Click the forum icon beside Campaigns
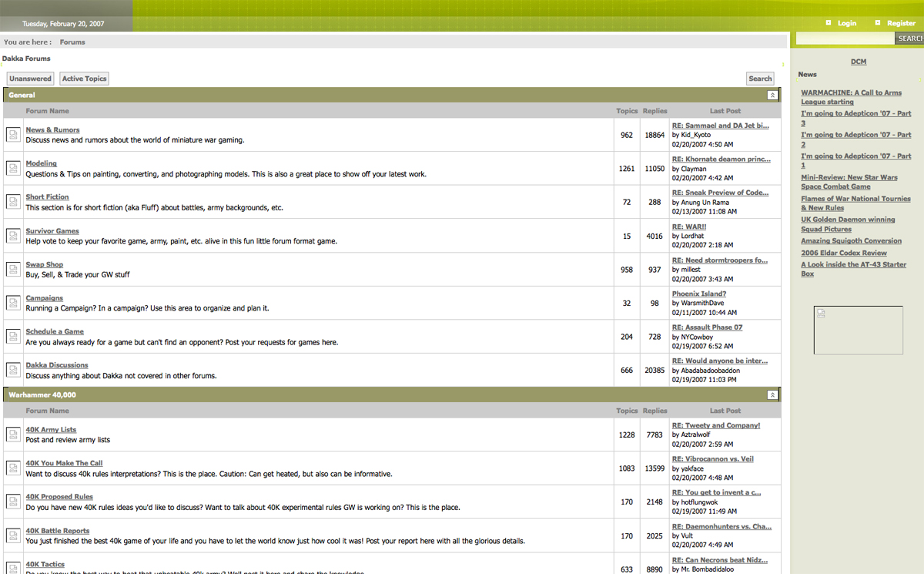The image size is (924, 574). point(13,303)
